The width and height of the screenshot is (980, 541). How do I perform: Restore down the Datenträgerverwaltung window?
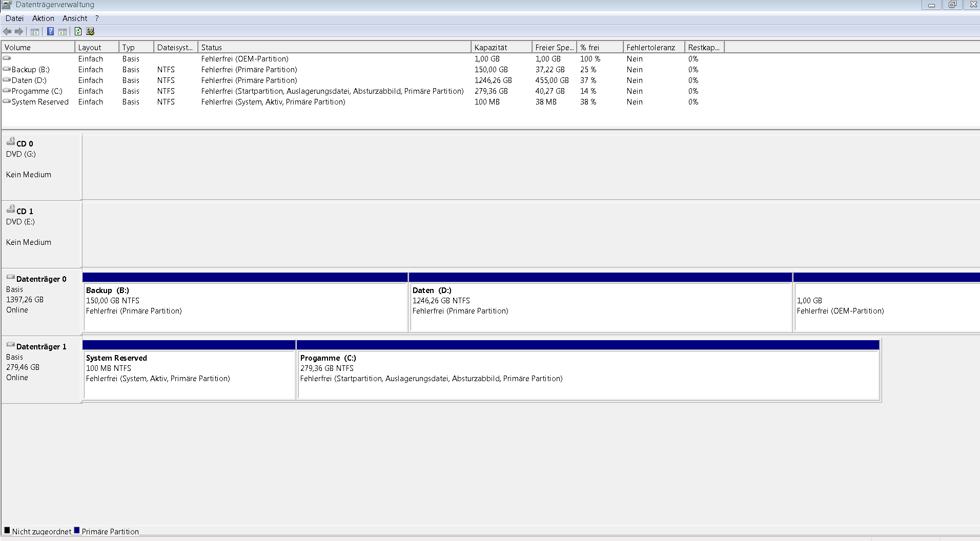click(952, 5)
